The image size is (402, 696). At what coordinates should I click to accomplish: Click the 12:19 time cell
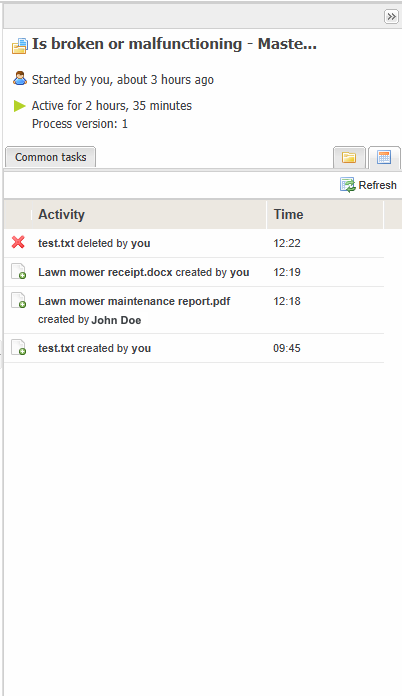click(x=287, y=272)
